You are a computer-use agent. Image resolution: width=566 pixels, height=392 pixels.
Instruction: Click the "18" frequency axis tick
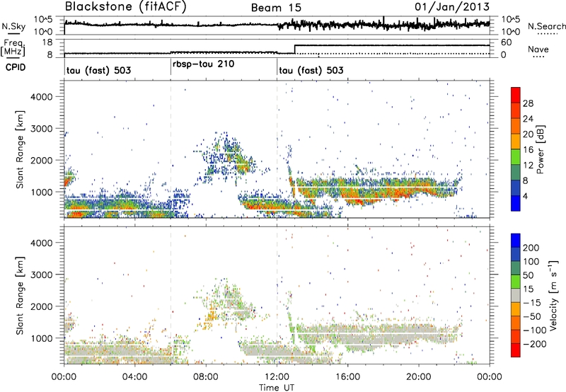tap(47, 42)
